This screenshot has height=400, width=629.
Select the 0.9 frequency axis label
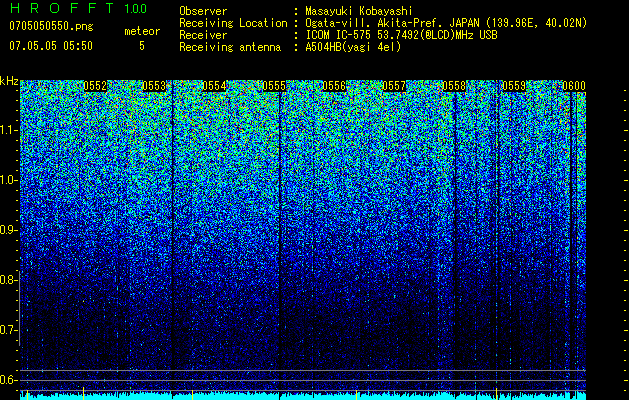point(8,230)
